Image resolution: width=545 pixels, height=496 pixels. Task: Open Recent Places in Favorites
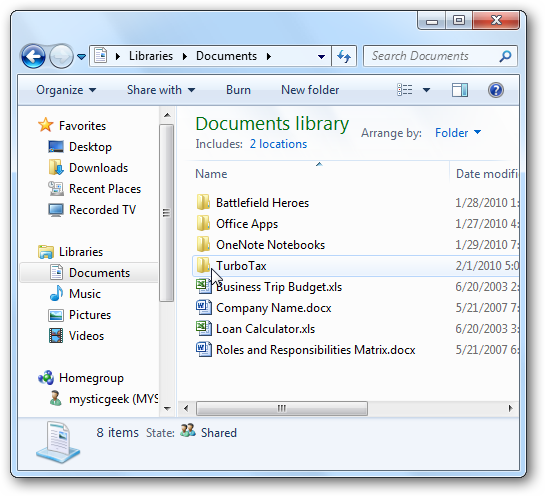point(105,189)
